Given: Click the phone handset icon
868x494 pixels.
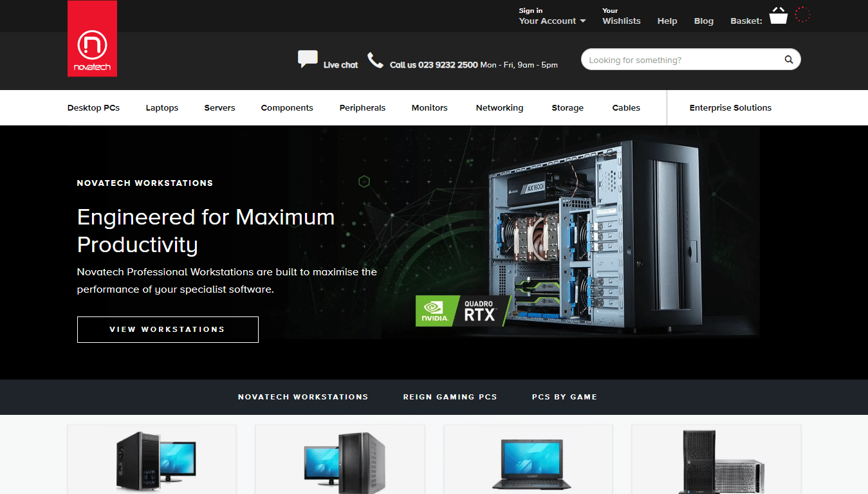Looking at the screenshot, I should pos(375,60).
